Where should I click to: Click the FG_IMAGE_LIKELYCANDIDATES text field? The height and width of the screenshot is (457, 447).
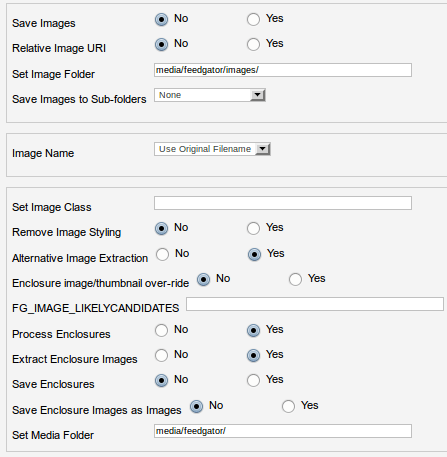315,304
